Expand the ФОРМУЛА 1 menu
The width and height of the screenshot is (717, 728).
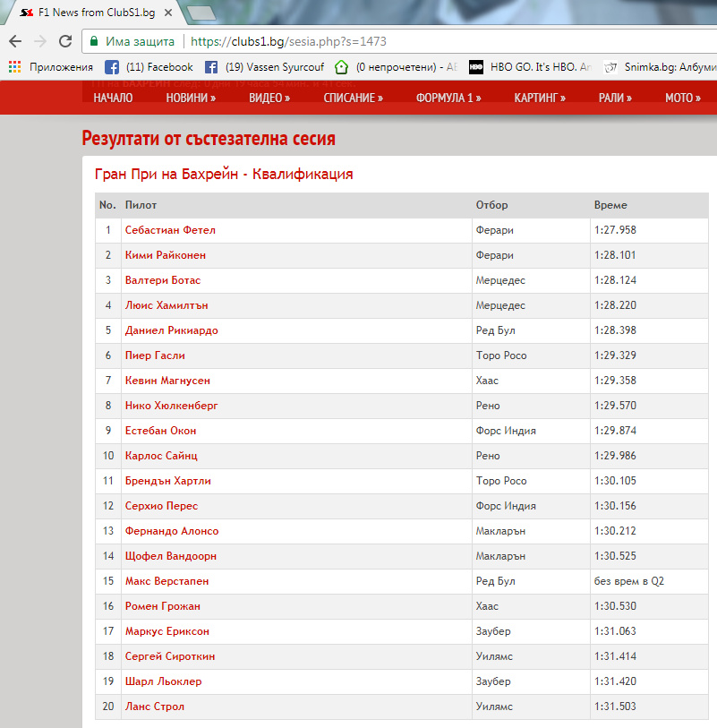[448, 98]
